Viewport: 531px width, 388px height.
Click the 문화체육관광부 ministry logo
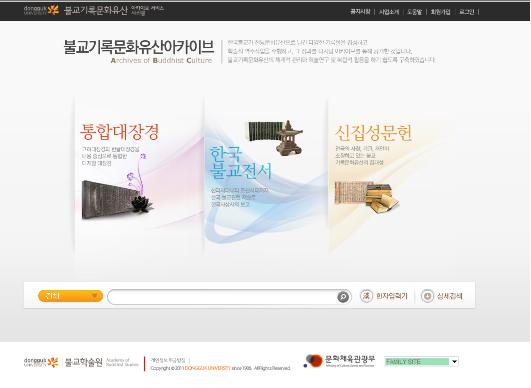[x=339, y=361]
